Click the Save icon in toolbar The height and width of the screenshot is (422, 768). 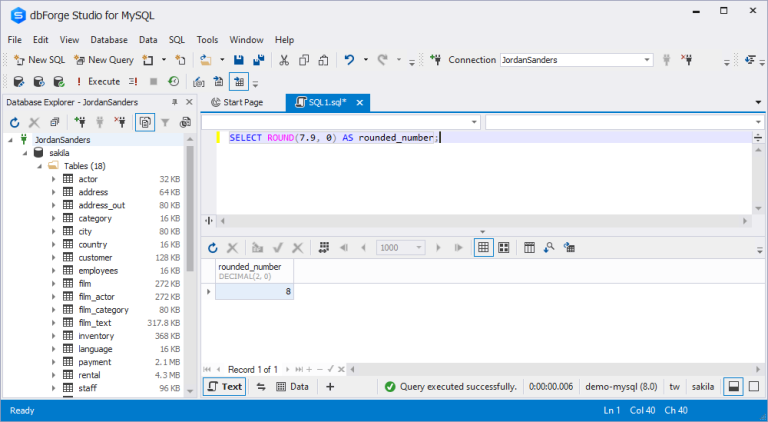239,60
